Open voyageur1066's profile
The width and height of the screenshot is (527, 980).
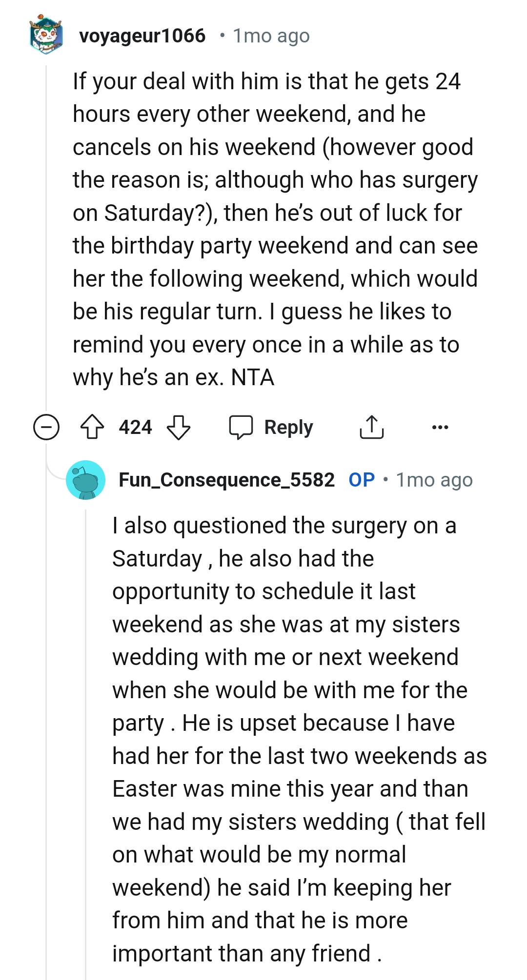[142, 35]
